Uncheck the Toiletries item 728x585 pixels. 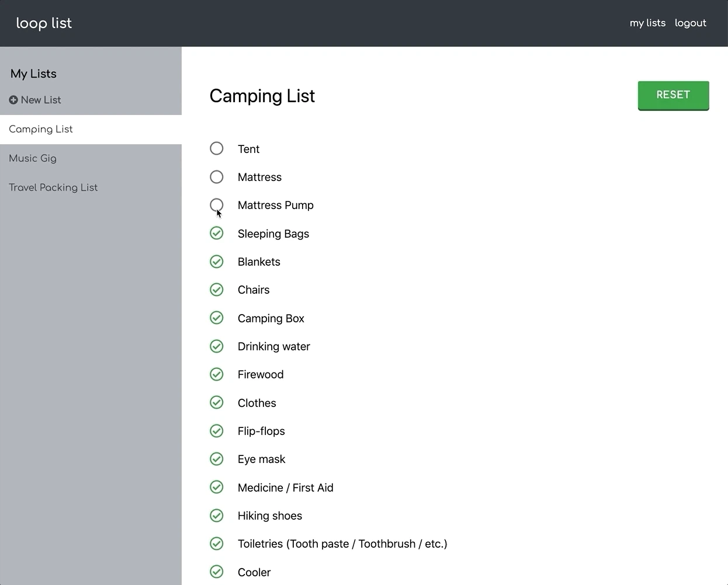217,544
